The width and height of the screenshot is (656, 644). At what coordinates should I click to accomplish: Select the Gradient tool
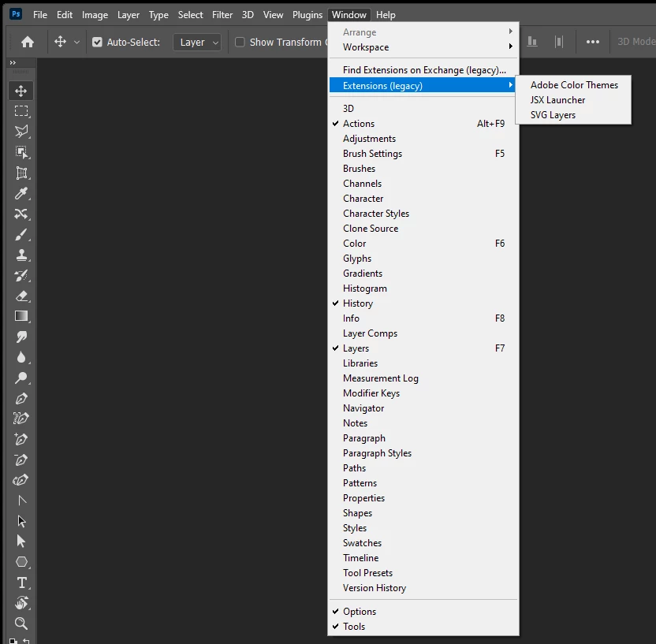[21, 316]
